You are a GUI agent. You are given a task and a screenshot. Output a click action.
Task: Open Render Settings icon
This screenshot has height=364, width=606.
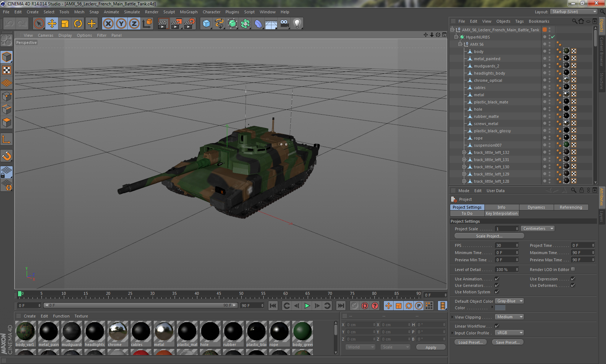point(189,24)
